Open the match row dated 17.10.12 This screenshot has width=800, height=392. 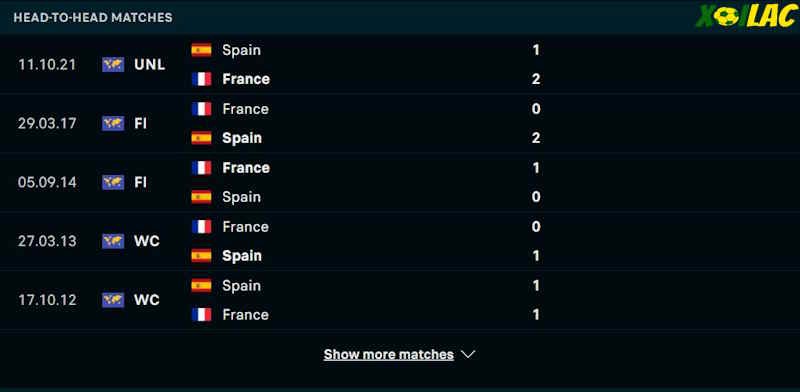pyautogui.click(x=400, y=300)
